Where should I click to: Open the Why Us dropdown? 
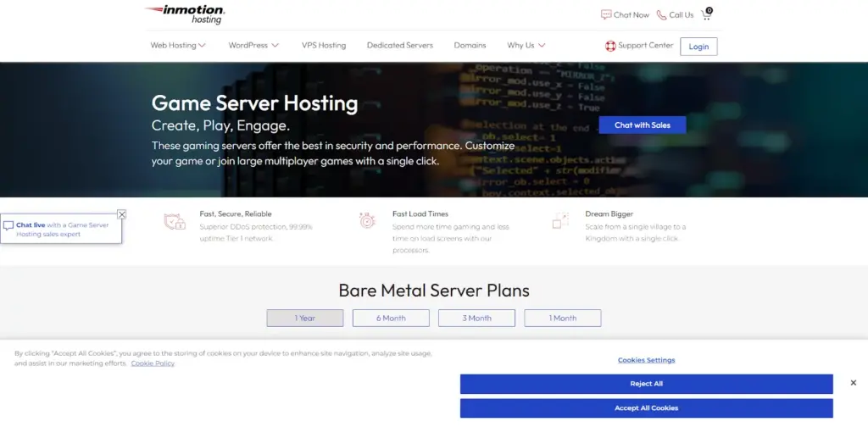click(526, 46)
